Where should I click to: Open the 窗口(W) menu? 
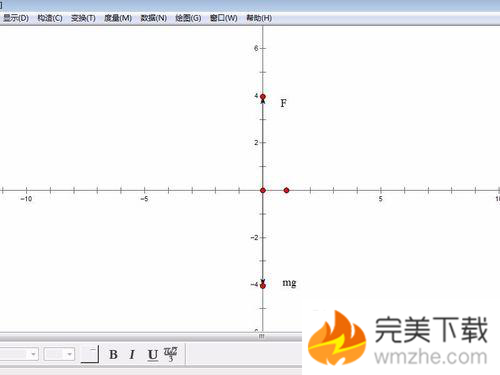223,18
